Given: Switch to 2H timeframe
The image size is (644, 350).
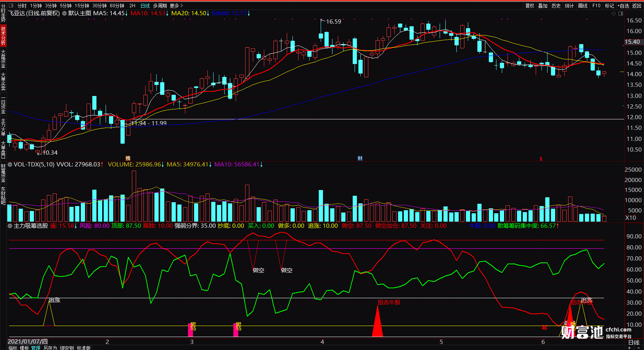Looking at the screenshot, I should click(x=132, y=6).
